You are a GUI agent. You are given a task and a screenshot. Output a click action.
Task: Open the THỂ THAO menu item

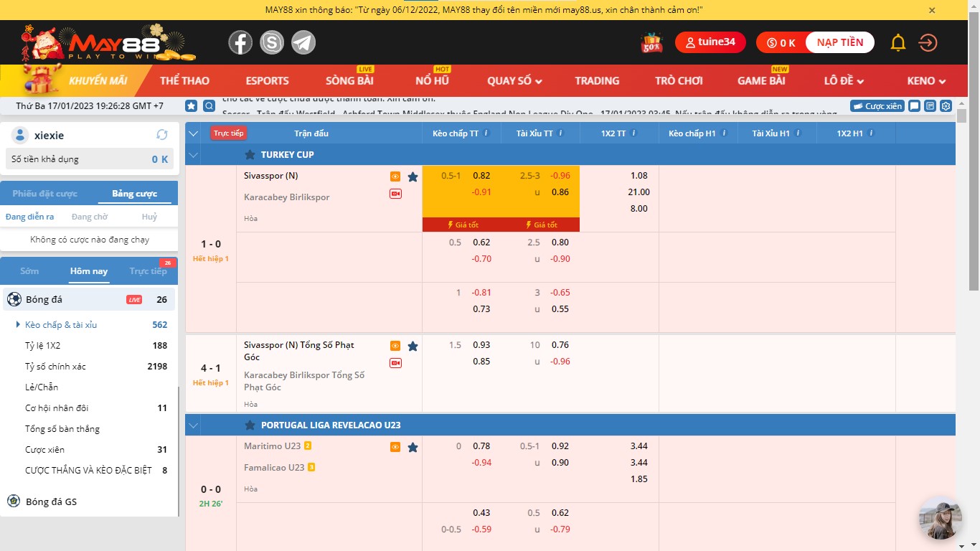[x=184, y=81]
